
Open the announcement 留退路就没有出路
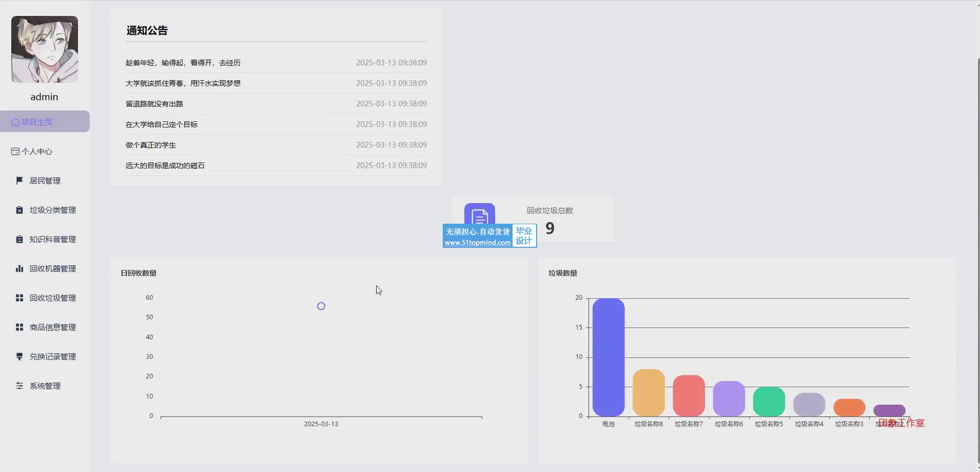pyautogui.click(x=154, y=104)
